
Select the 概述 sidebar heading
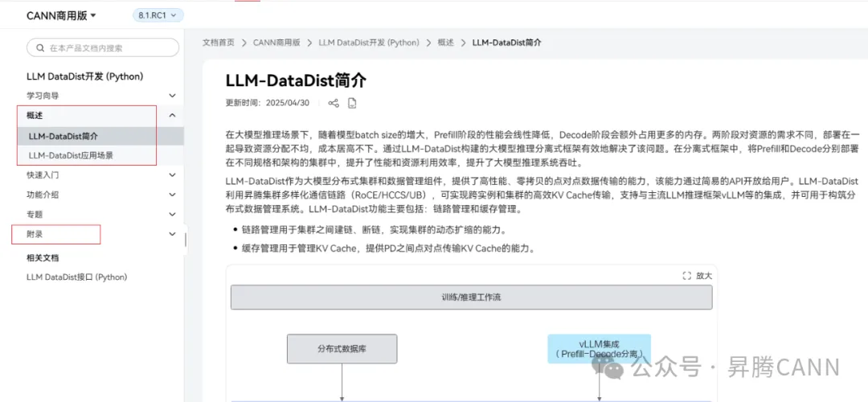(35, 115)
